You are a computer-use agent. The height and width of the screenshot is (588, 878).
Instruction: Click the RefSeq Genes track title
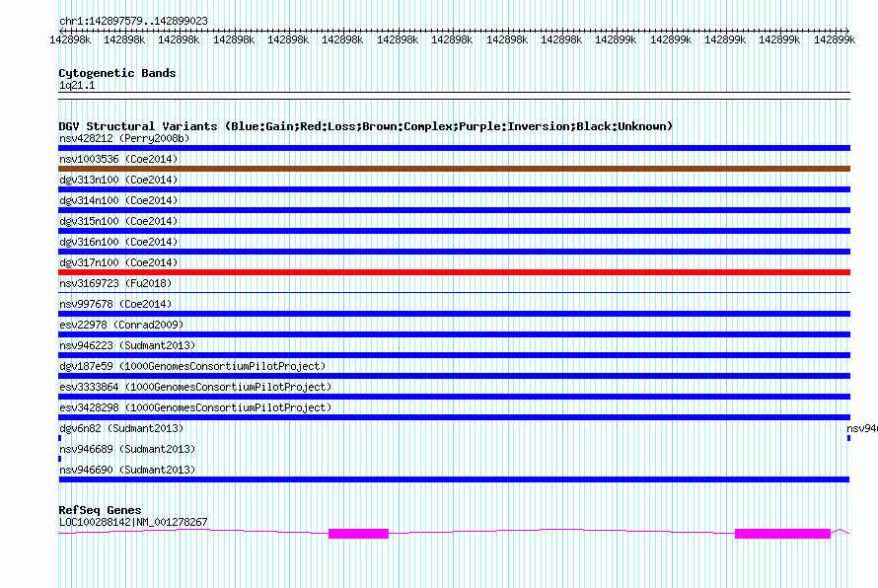tap(101, 510)
